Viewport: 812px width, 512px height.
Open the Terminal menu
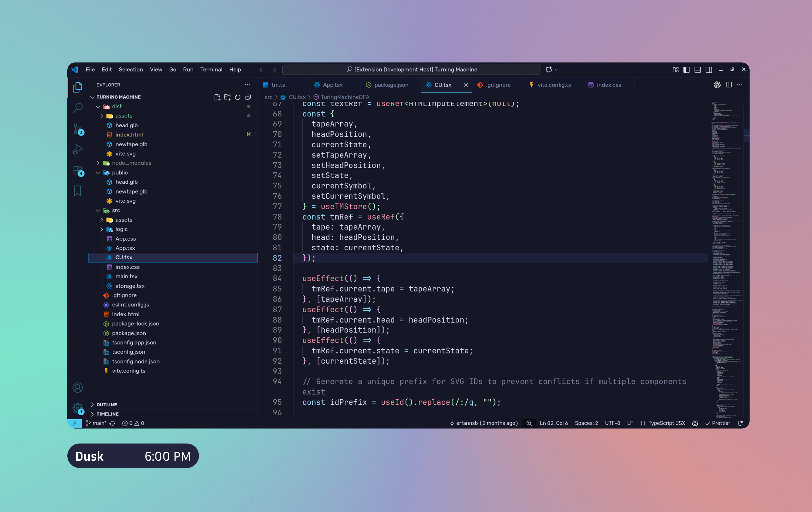[212, 70]
